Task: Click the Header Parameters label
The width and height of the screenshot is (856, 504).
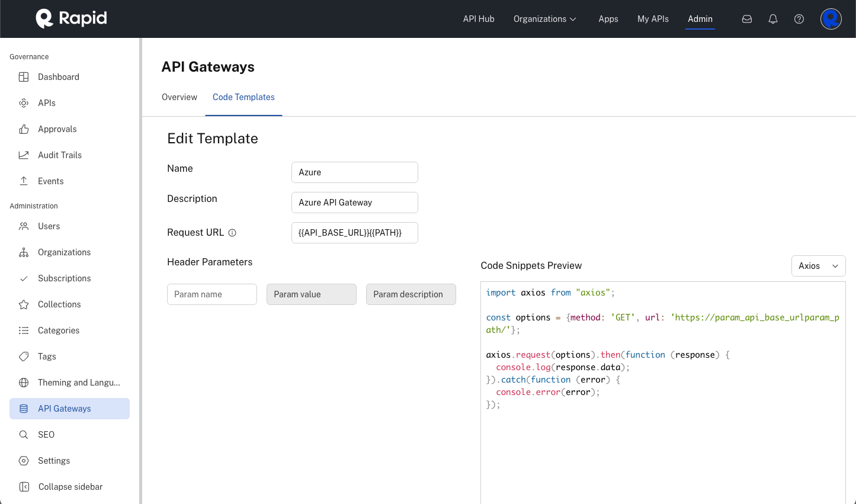Action: tap(210, 262)
